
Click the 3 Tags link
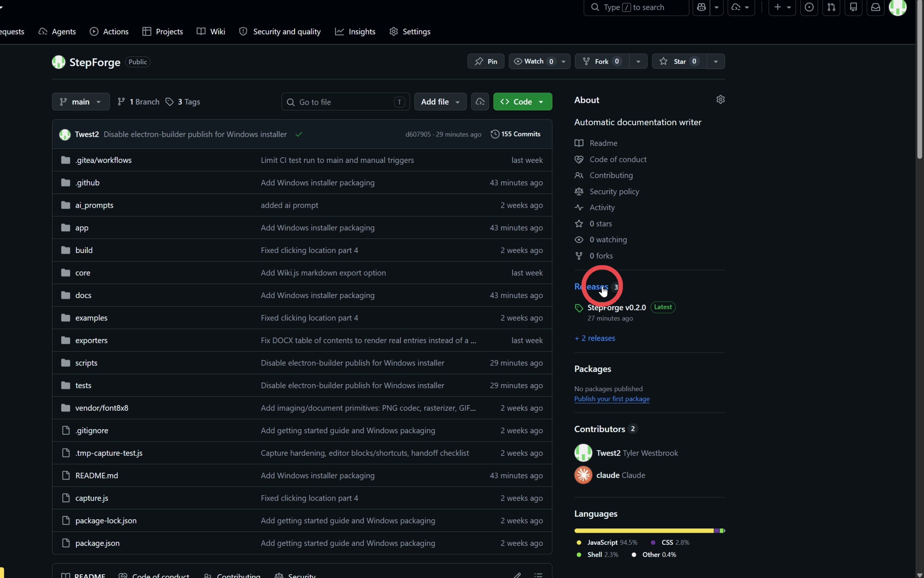coord(183,102)
